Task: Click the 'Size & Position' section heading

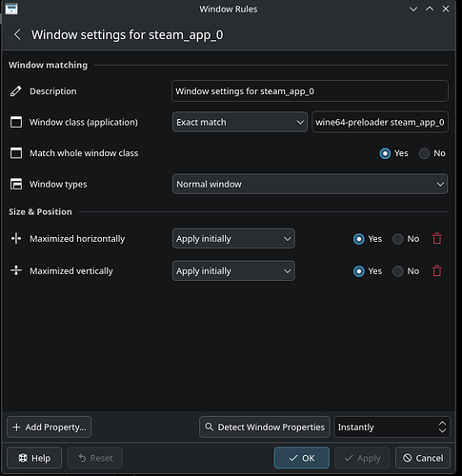Action: coord(40,211)
